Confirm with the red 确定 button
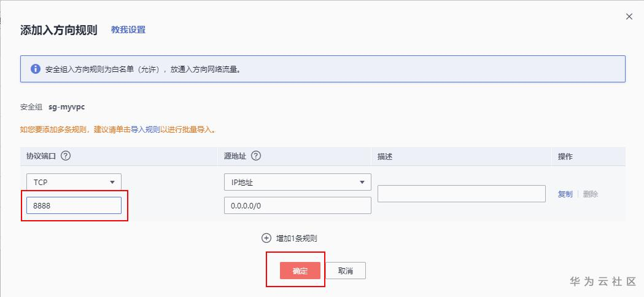This screenshot has width=644, height=297. pyautogui.click(x=300, y=271)
